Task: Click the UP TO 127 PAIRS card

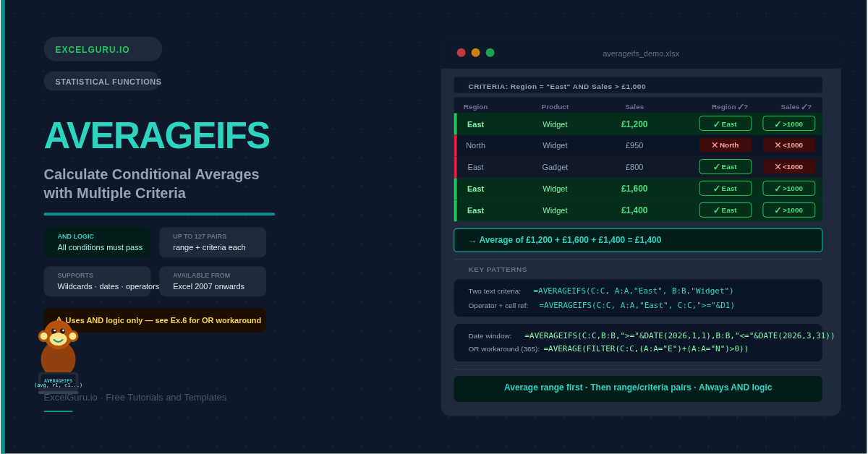Action: (213, 242)
